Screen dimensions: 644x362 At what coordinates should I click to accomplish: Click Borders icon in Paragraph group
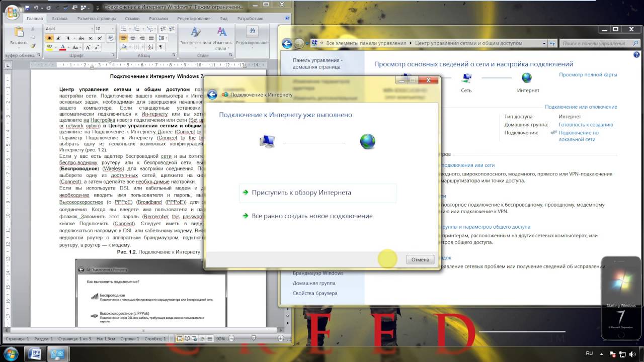(137, 47)
